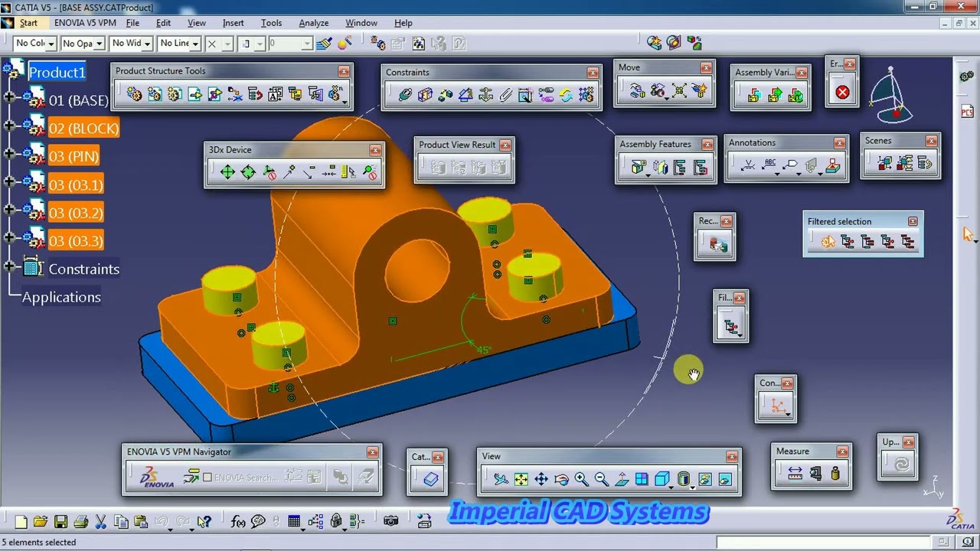Click the Replace Component icon
This screenshot has height=551, width=980.
(x=235, y=94)
